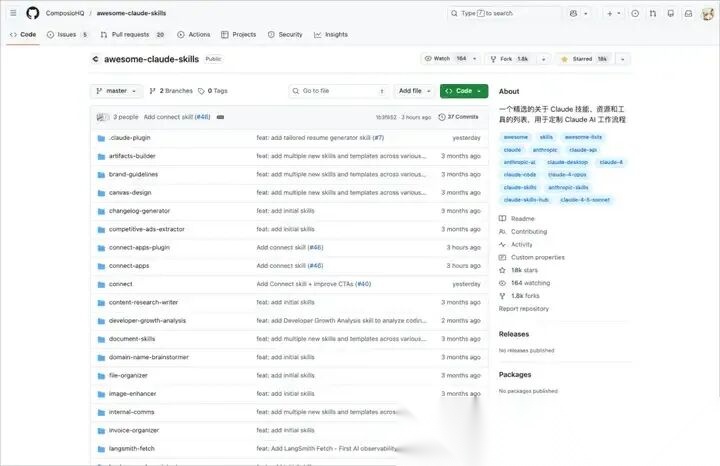Open the connect-apps-plugin folder

coord(139,247)
